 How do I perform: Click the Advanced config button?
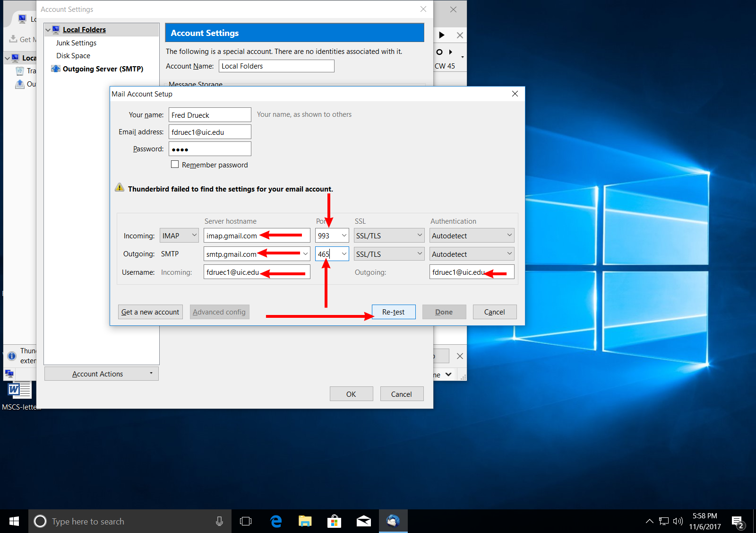point(219,312)
